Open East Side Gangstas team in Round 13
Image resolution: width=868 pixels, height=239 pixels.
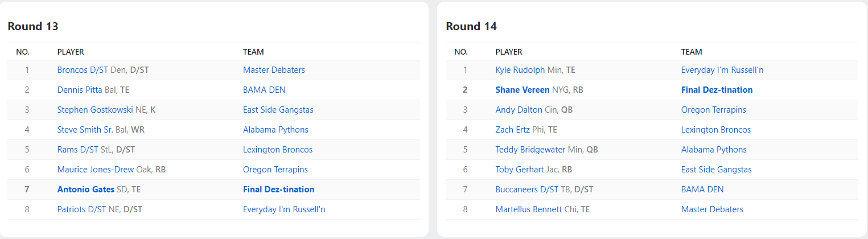[x=278, y=110]
